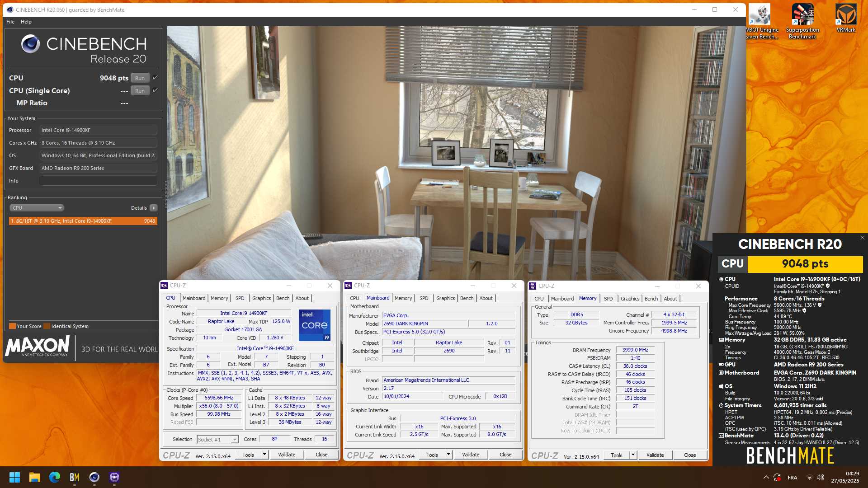Close the BenchMate overlay panel
The image size is (868, 488).
point(862,238)
